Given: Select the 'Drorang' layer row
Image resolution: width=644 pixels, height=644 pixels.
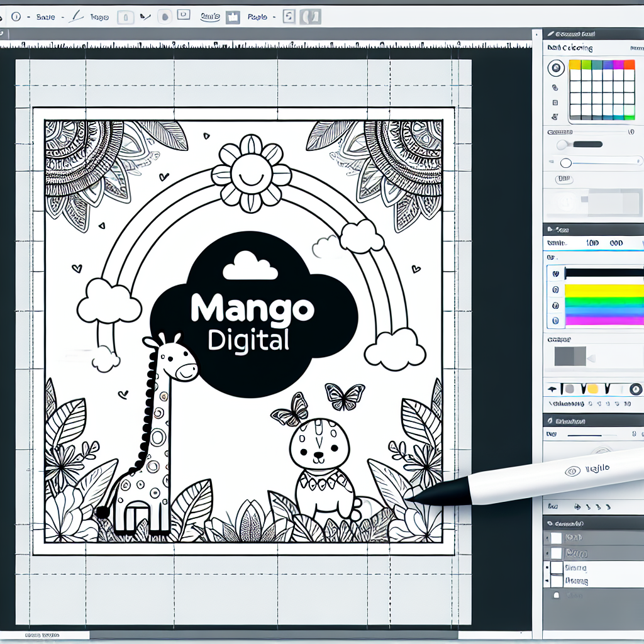Looking at the screenshot, I should (594, 581).
